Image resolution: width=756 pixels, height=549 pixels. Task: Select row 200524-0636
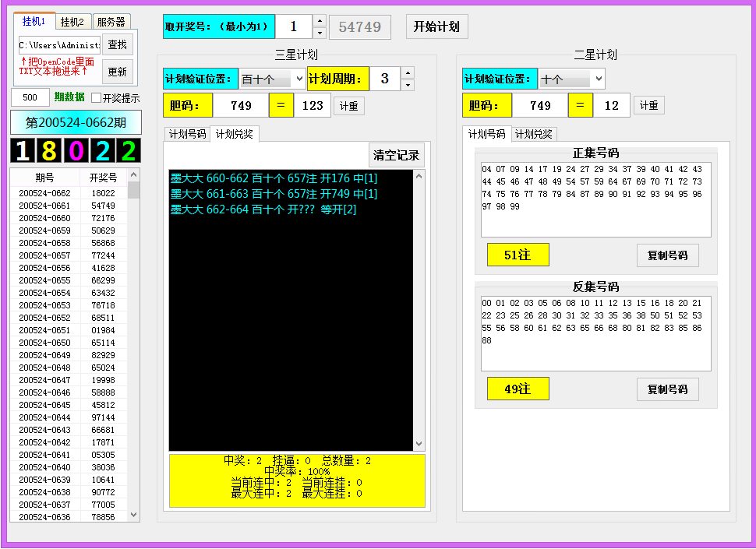69,517
